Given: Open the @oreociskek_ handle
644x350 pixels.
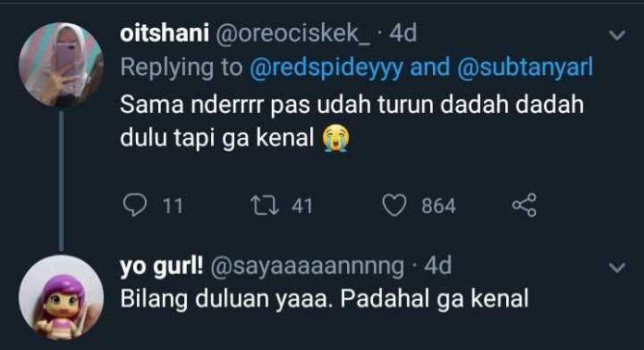Looking at the screenshot, I should tap(292, 33).
